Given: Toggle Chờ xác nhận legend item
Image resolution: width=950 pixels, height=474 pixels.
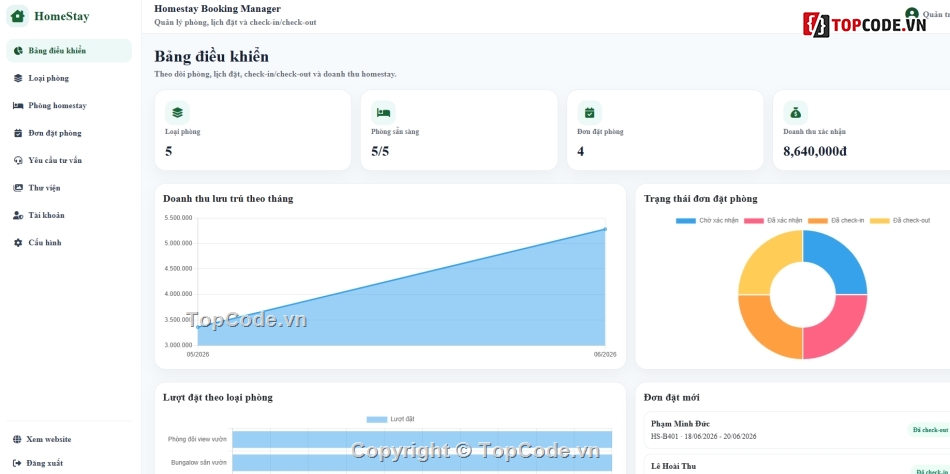Looking at the screenshot, I should pyautogui.click(x=707, y=221).
